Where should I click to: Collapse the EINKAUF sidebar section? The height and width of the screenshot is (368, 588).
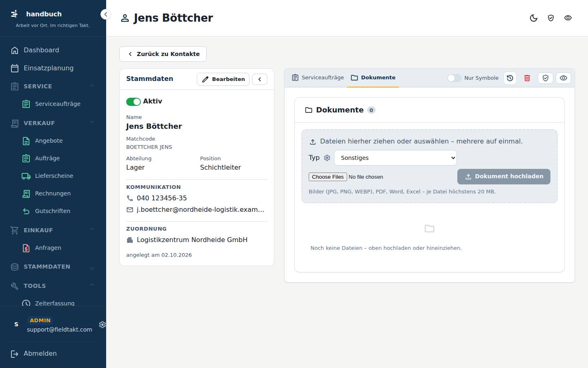53,230
